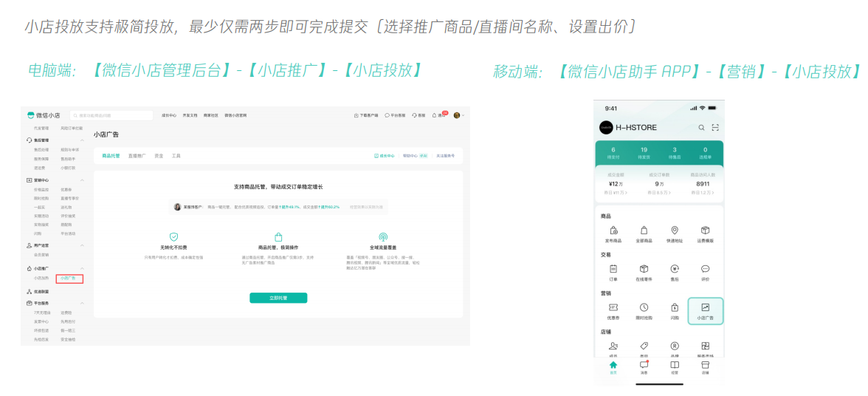Click the 平台客服 chat icon
Image resolution: width=868 pixels, height=396 pixels.
(x=387, y=115)
